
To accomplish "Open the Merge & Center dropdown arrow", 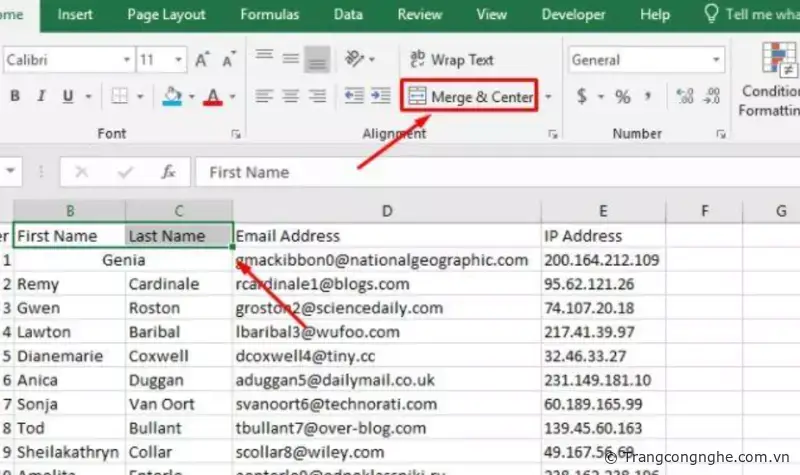I will click(548, 98).
